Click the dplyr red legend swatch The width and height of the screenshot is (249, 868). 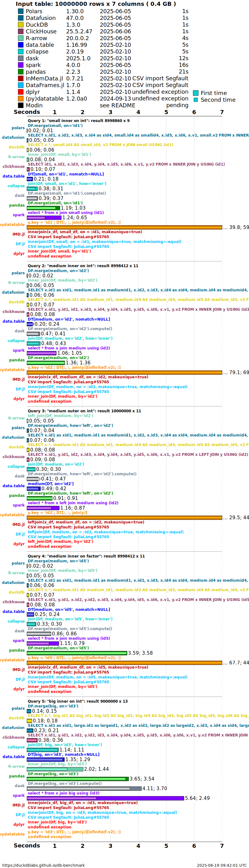coord(21,92)
